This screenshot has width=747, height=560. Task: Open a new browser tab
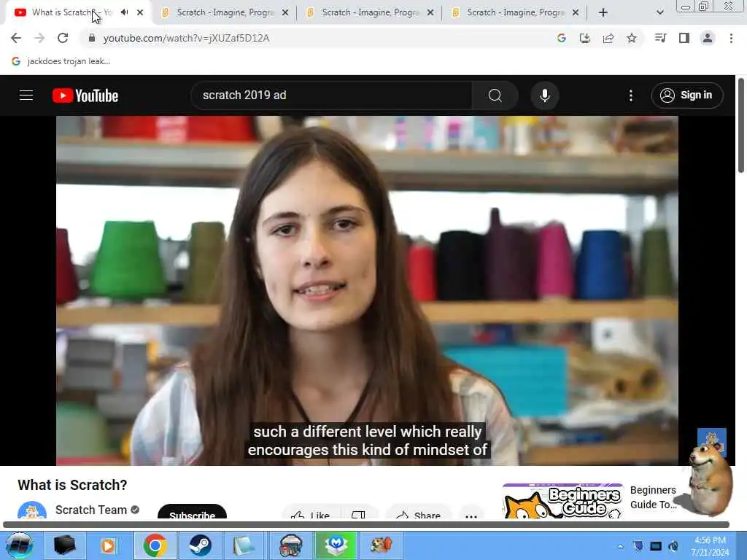[x=603, y=12]
